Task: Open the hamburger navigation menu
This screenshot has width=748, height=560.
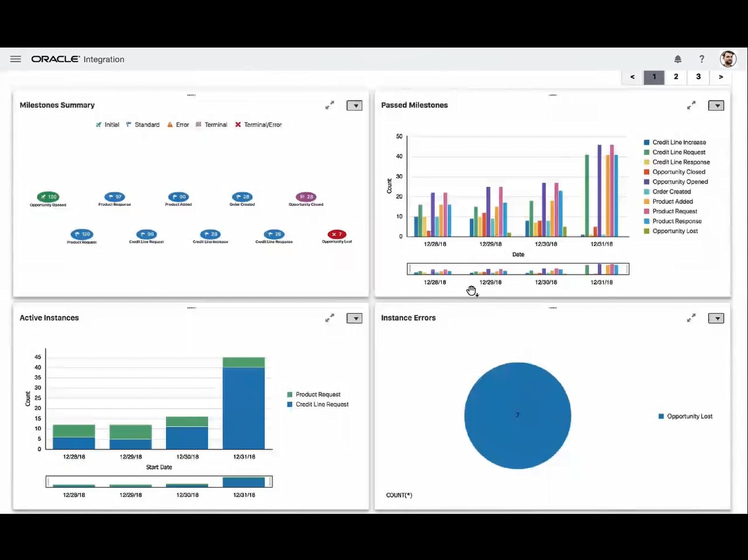Action: click(16, 59)
